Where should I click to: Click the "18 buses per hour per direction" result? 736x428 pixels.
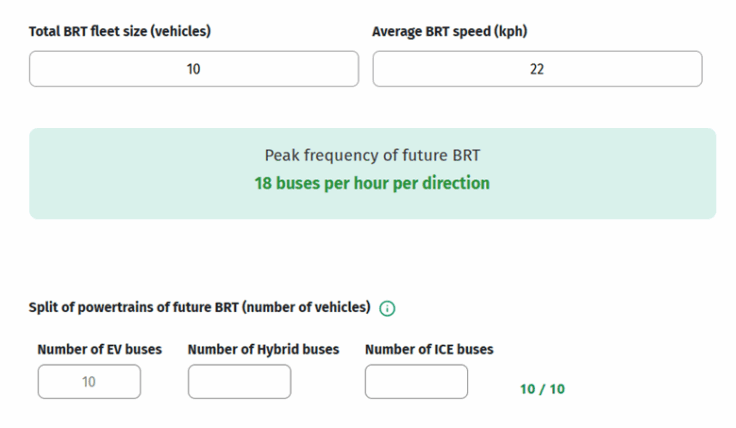(372, 184)
